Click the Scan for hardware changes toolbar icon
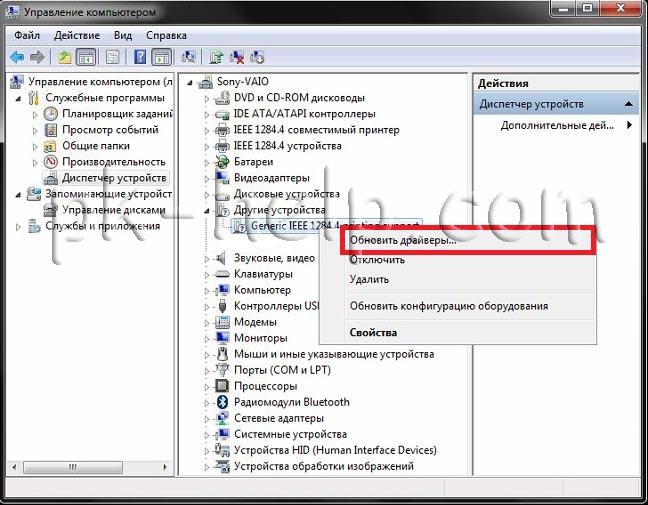Image resolution: width=648 pixels, height=505 pixels. pos(189,57)
